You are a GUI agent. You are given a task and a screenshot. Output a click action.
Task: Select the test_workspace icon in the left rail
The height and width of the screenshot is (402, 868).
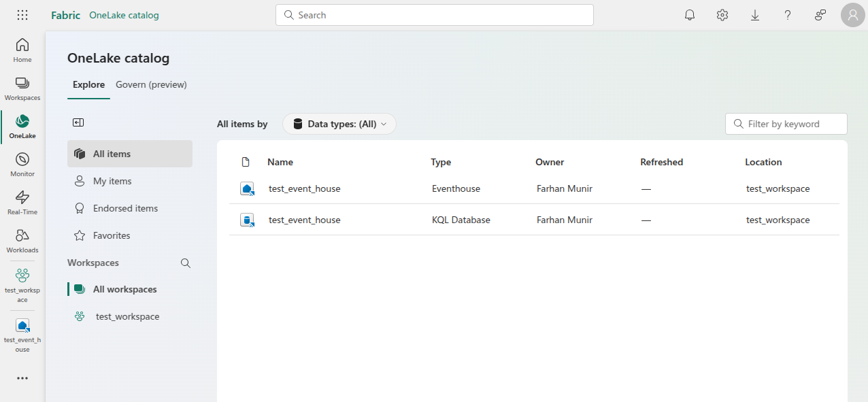[22, 281]
